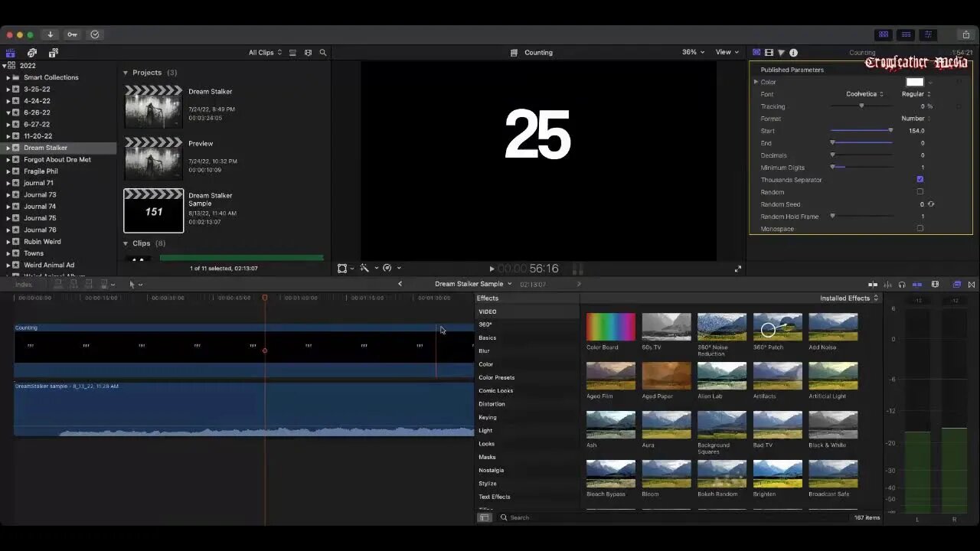The height and width of the screenshot is (551, 980).
Task: Expand the Color parameter triangle
Action: pos(756,82)
